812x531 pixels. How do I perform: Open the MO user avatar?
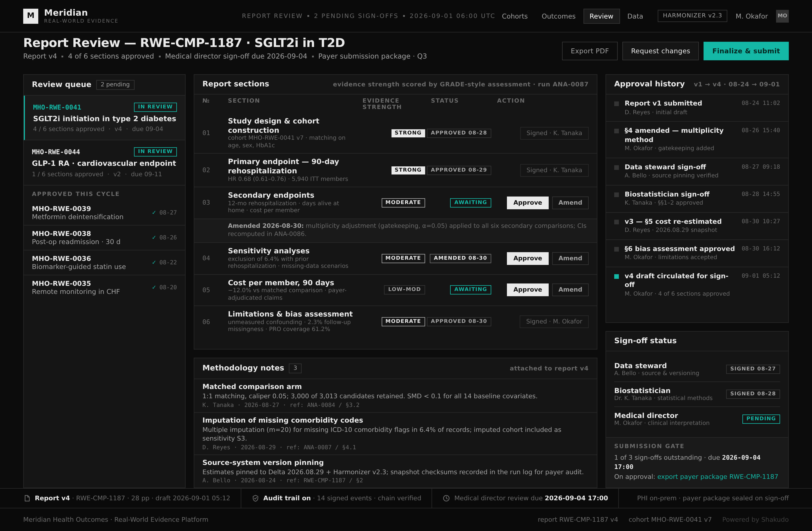(782, 16)
